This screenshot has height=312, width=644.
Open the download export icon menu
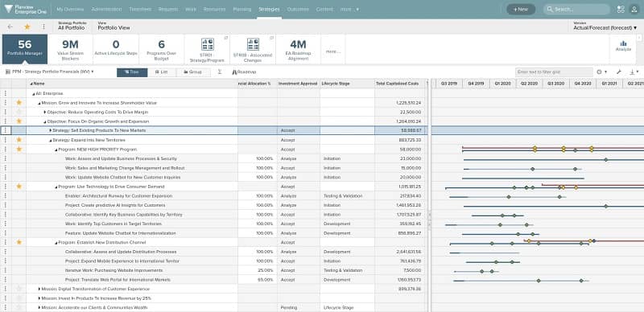[x=634, y=72]
